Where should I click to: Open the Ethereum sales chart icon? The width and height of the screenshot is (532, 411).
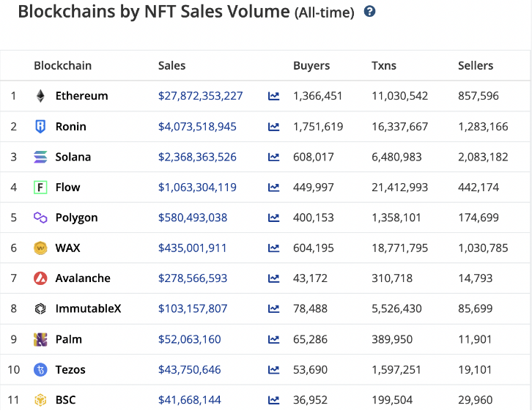click(x=273, y=96)
